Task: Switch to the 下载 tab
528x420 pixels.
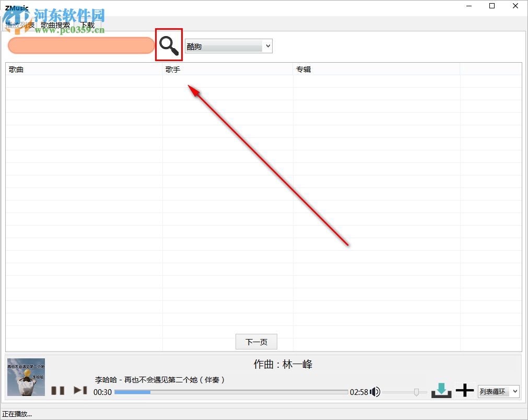Action: pyautogui.click(x=87, y=24)
